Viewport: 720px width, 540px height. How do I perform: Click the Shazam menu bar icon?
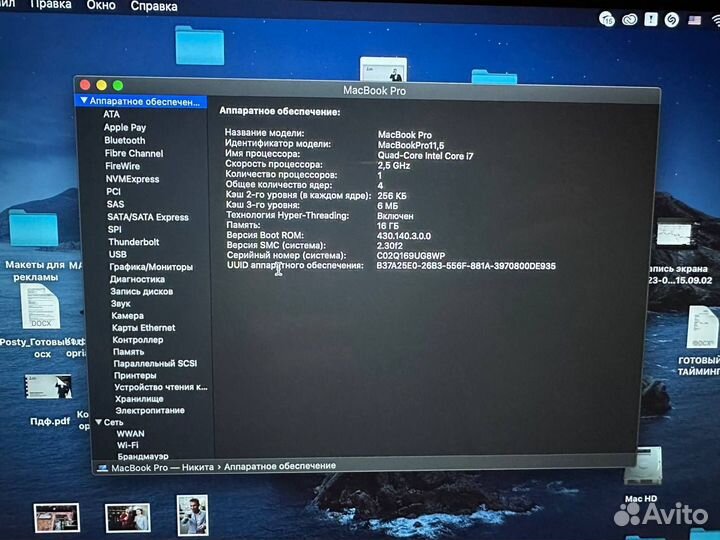(x=671, y=20)
